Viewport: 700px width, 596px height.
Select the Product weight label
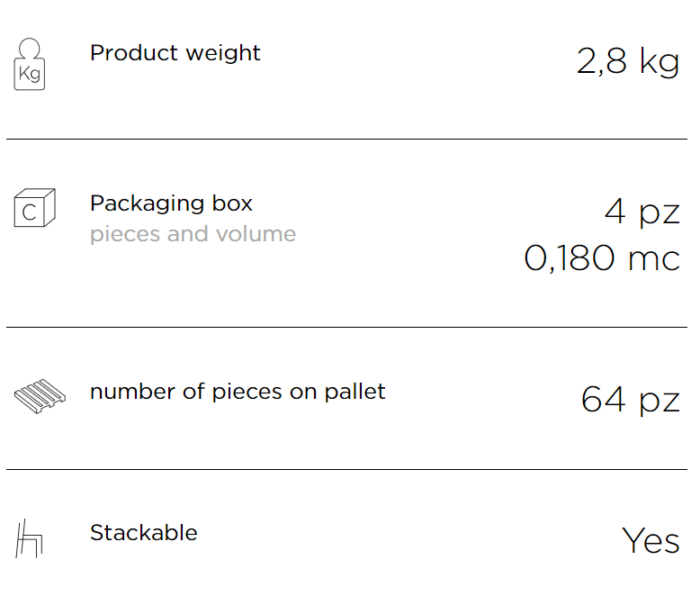click(x=175, y=53)
